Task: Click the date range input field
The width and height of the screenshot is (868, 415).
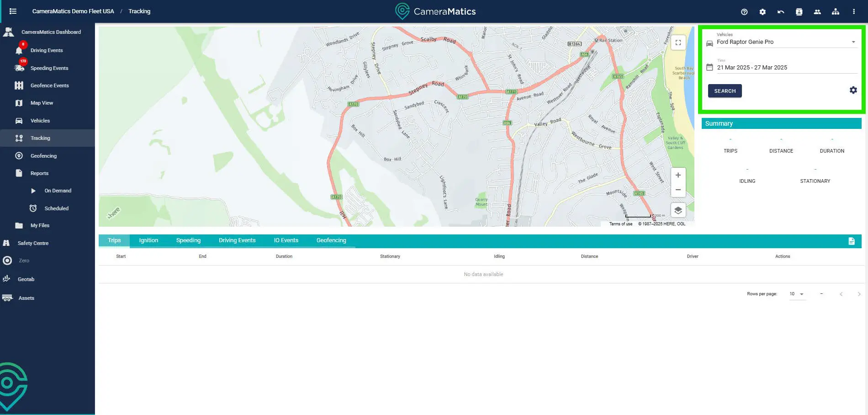Action: (x=787, y=67)
